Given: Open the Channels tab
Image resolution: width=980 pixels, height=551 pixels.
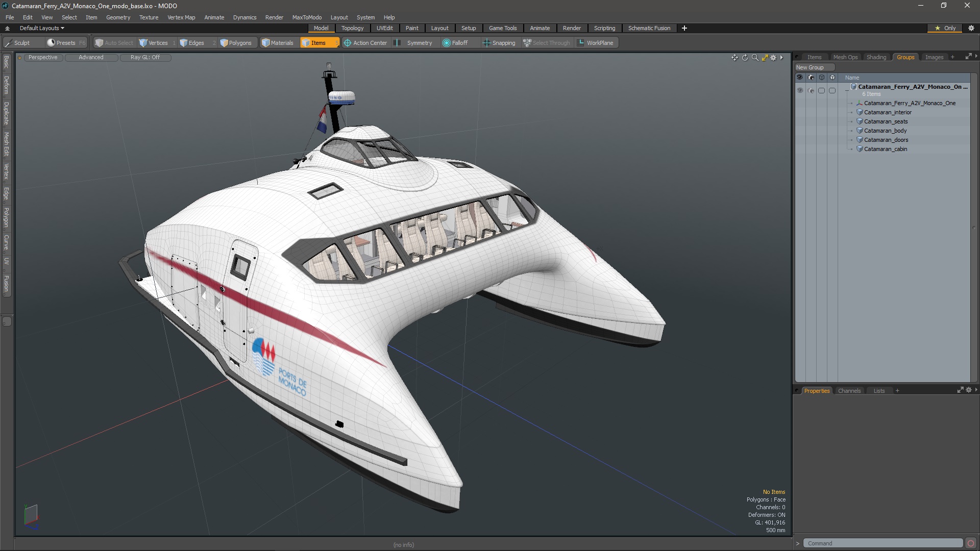Looking at the screenshot, I should [x=849, y=391].
